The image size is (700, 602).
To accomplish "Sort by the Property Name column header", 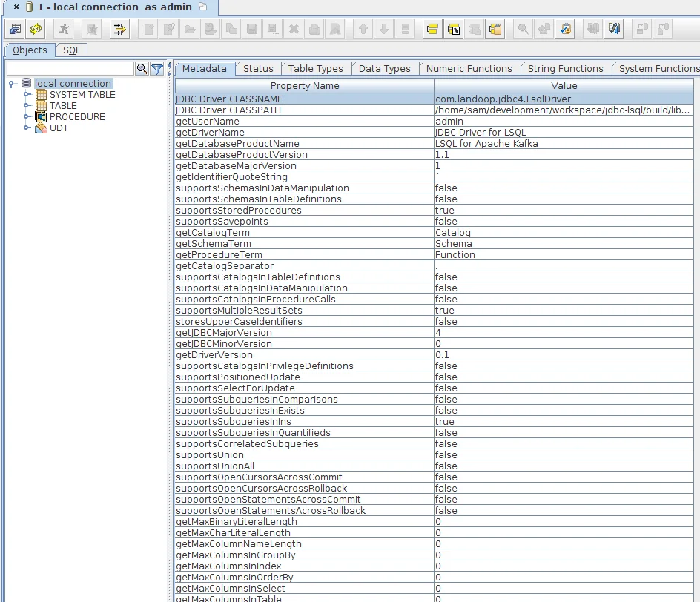I will (305, 86).
